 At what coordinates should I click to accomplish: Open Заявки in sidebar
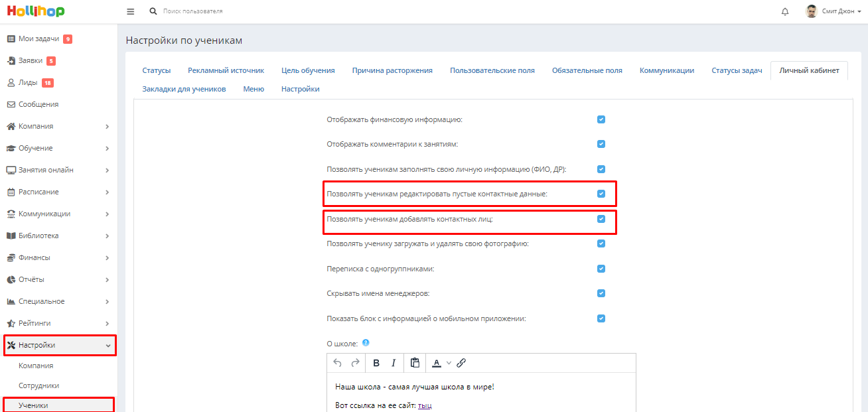pyautogui.click(x=31, y=61)
